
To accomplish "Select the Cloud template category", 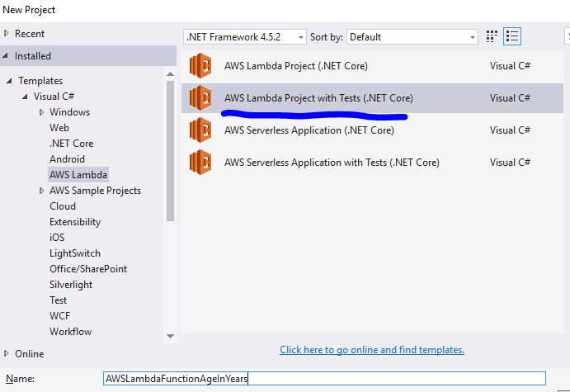I will point(63,205).
